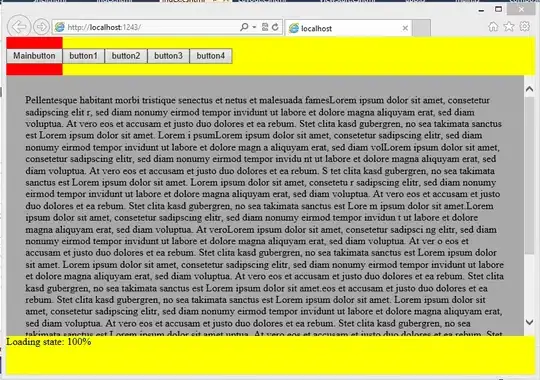The height and width of the screenshot is (380, 540).
Task: Click the Mainbutton button
Action: pyautogui.click(x=34, y=56)
